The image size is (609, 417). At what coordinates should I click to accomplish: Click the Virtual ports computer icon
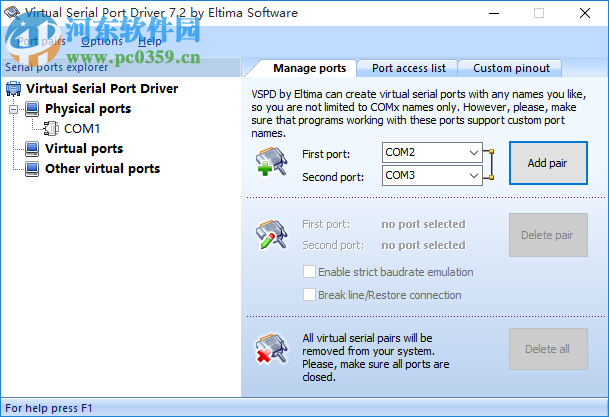(x=32, y=149)
